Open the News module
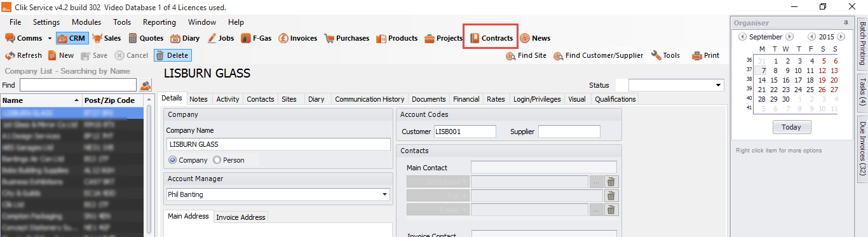The image size is (868, 237). coord(535,38)
